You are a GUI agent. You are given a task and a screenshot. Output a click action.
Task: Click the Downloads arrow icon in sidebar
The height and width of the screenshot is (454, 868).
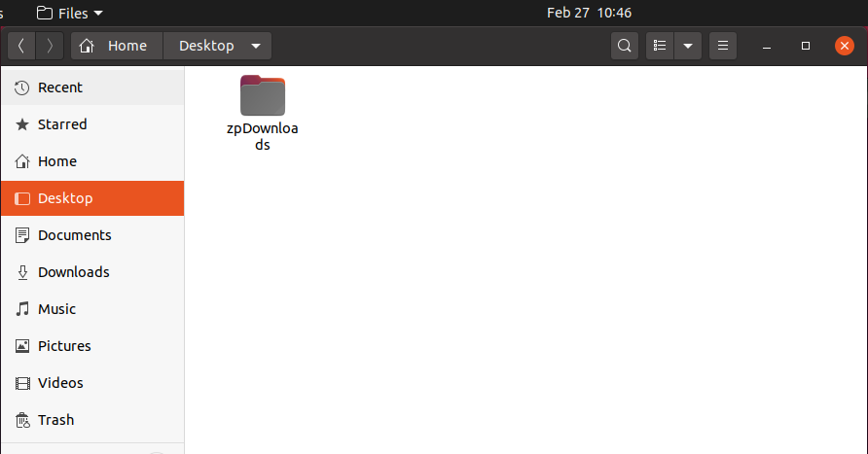pyautogui.click(x=22, y=272)
